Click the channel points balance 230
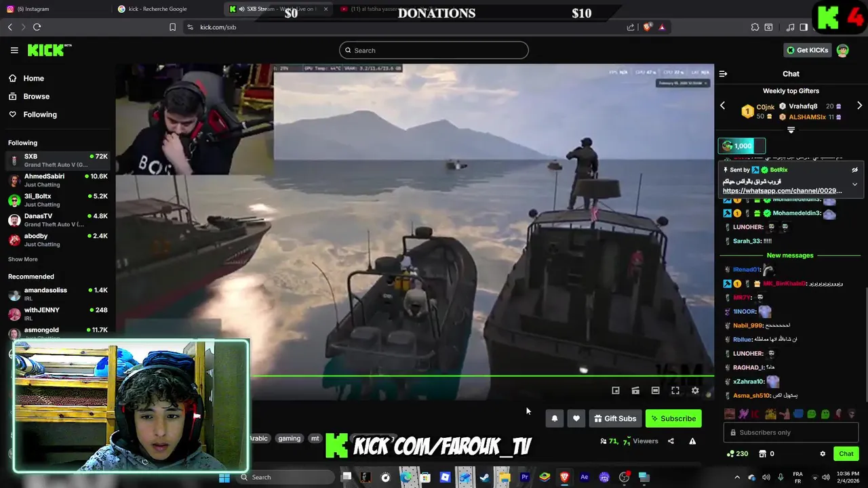The image size is (868, 488). (737, 453)
